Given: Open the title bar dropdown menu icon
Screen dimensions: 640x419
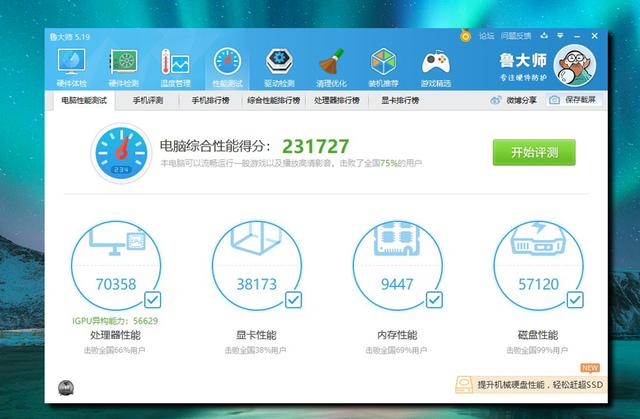Looking at the screenshot, I should pos(560,36).
